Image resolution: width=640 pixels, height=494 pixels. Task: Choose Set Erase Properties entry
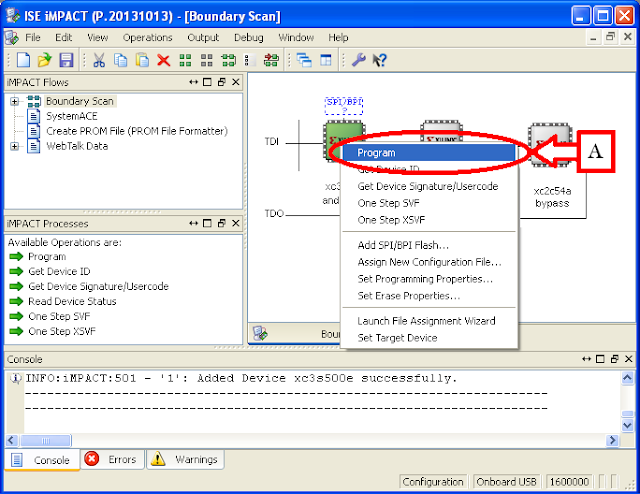429,296
